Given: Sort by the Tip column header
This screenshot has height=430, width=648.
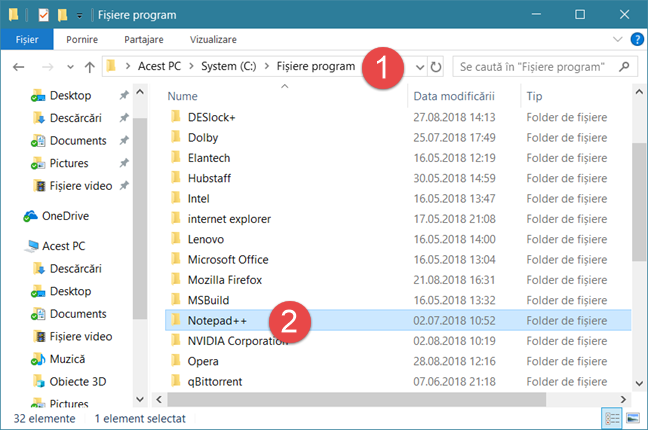Looking at the screenshot, I should (534, 96).
